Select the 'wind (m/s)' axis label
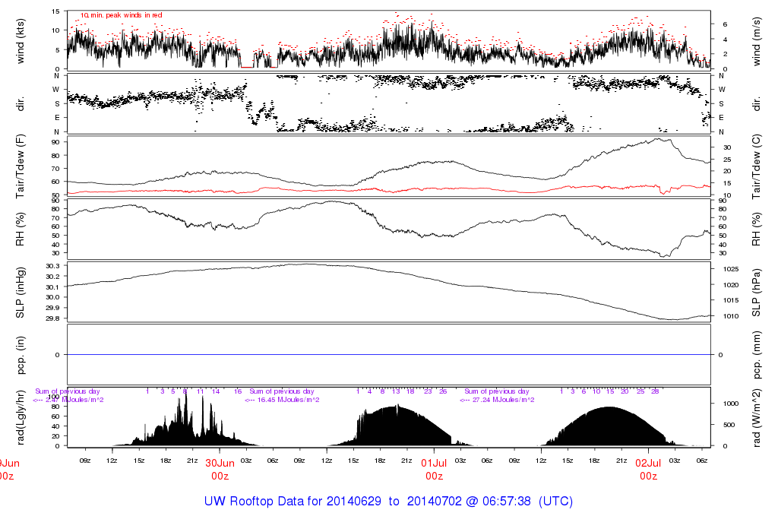The image size is (778, 532). 756,41
